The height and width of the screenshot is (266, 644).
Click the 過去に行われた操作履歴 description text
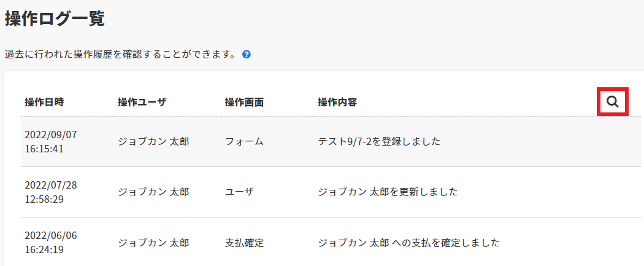120,54
